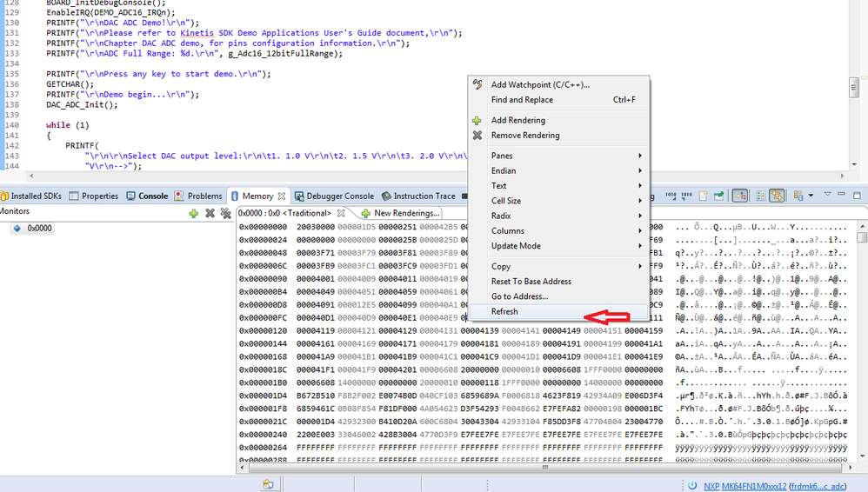The height and width of the screenshot is (492, 868).
Task: Toggle the split pane icon
Action: 761,196
